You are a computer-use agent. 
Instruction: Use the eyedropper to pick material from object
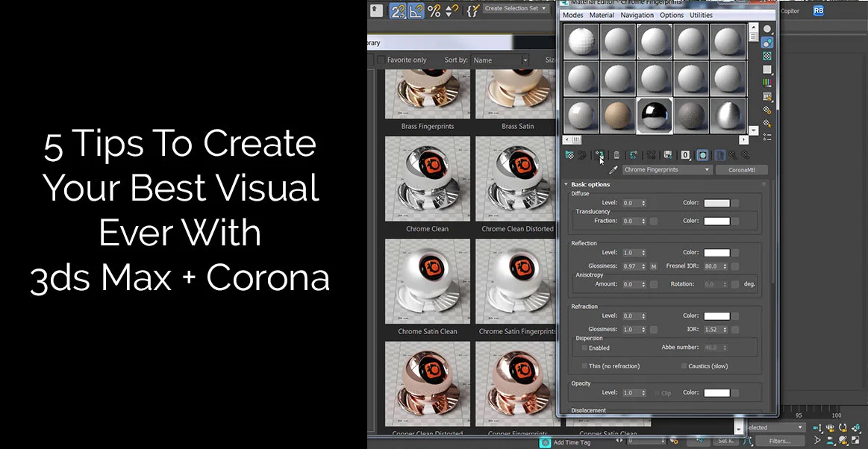pos(613,169)
